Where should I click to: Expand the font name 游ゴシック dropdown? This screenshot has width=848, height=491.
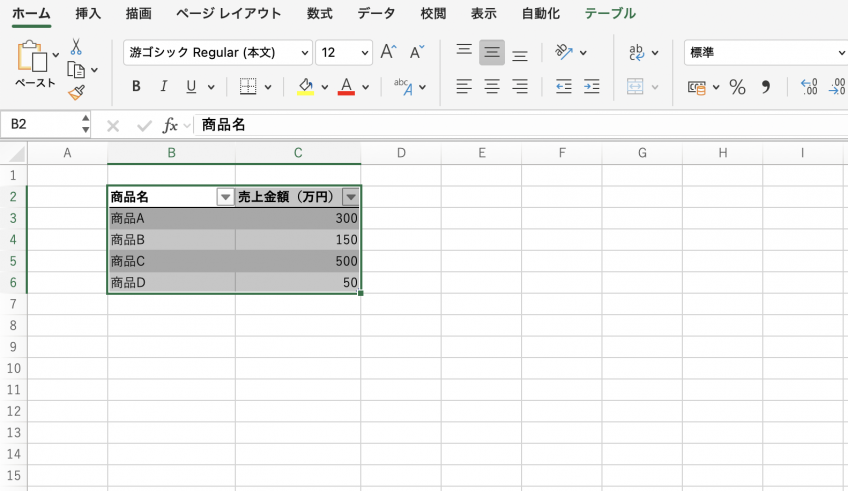tap(305, 52)
